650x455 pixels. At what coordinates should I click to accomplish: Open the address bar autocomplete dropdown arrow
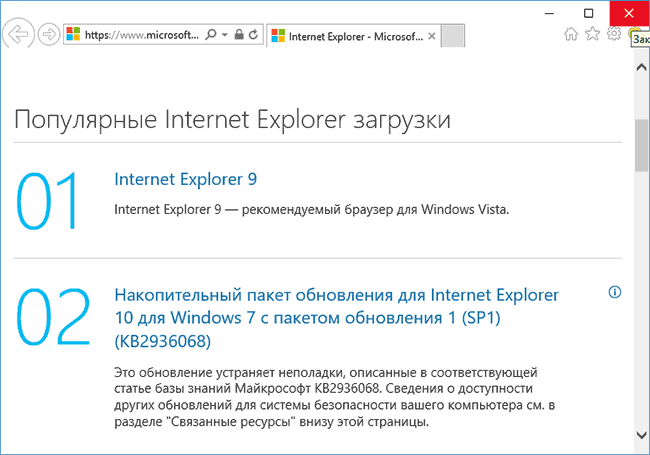click(225, 34)
